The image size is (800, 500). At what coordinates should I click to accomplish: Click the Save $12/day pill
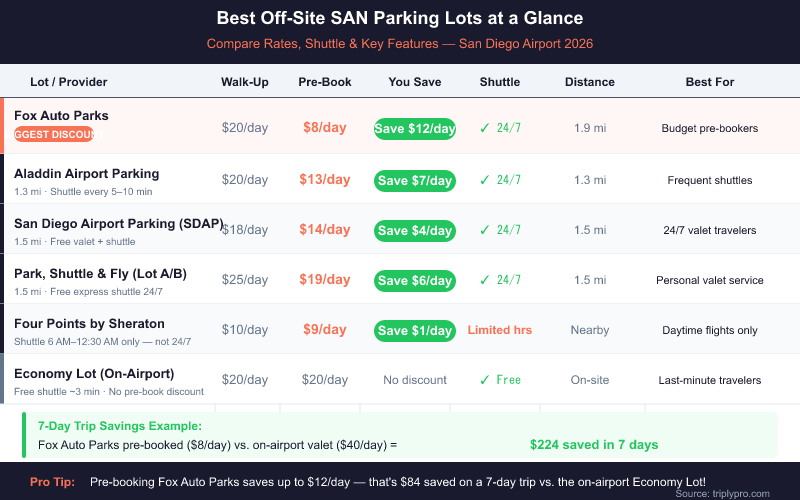pos(415,129)
